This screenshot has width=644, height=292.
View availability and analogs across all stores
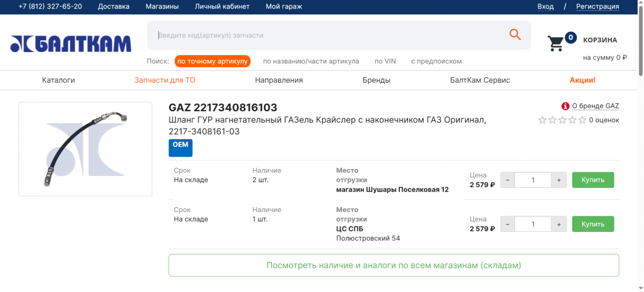click(x=393, y=265)
